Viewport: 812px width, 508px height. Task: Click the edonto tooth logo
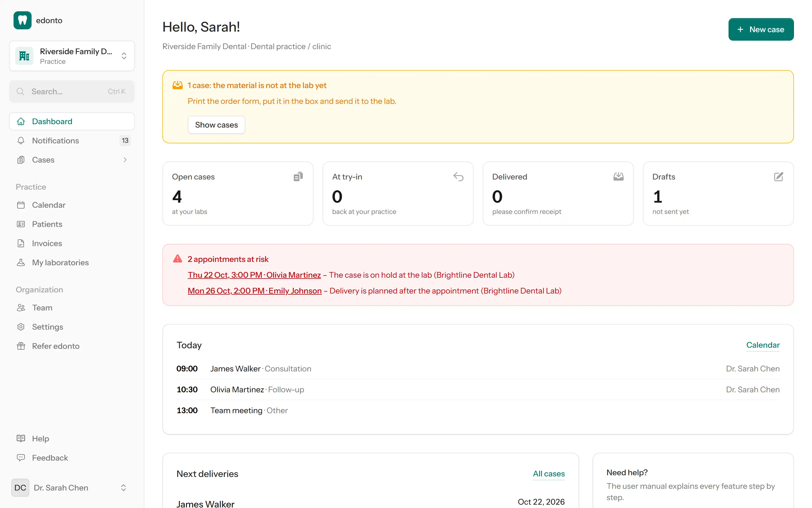pos(23,20)
